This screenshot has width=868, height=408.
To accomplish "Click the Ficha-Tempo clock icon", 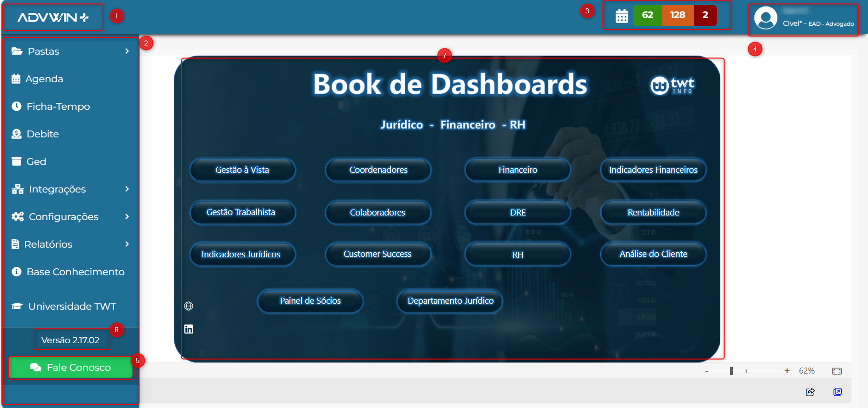I will 17,106.
